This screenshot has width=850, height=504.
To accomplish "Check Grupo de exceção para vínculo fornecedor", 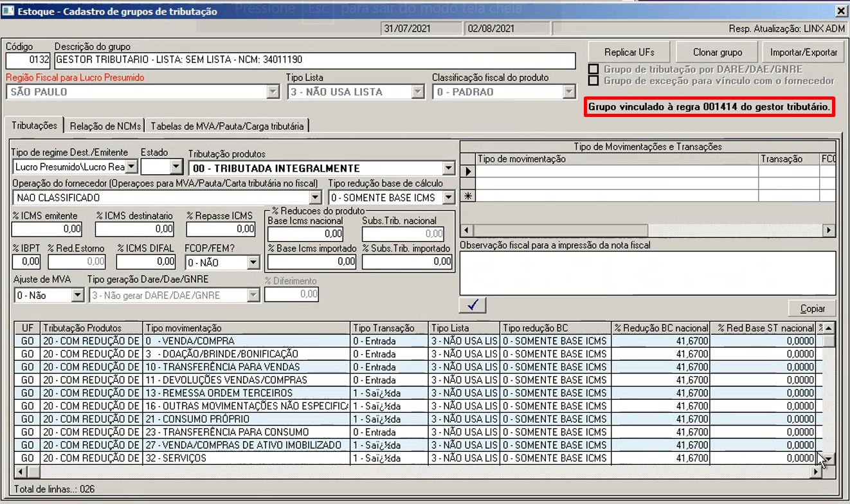I will tap(593, 81).
